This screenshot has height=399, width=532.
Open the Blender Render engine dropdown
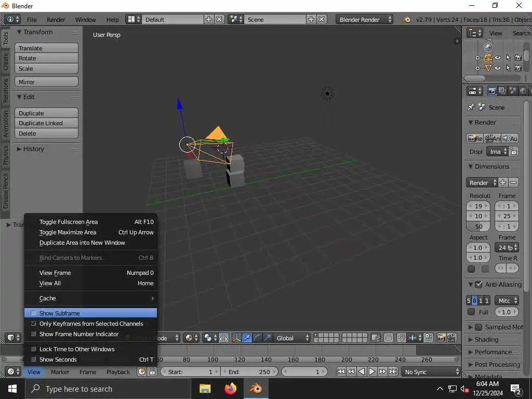click(x=365, y=19)
